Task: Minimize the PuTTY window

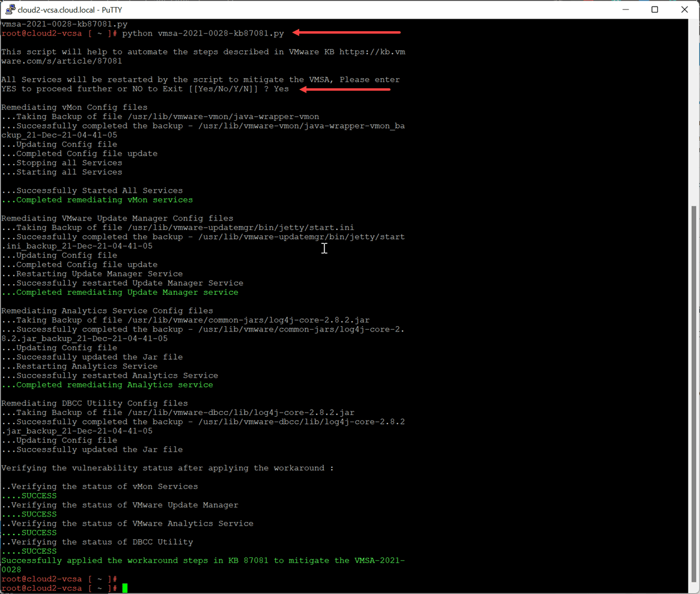Action: click(x=625, y=10)
